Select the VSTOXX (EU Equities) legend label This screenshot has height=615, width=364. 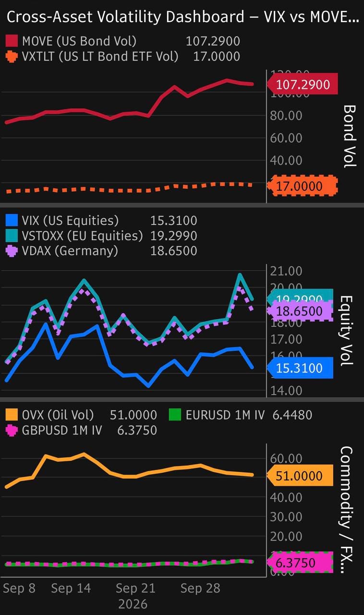(83, 236)
